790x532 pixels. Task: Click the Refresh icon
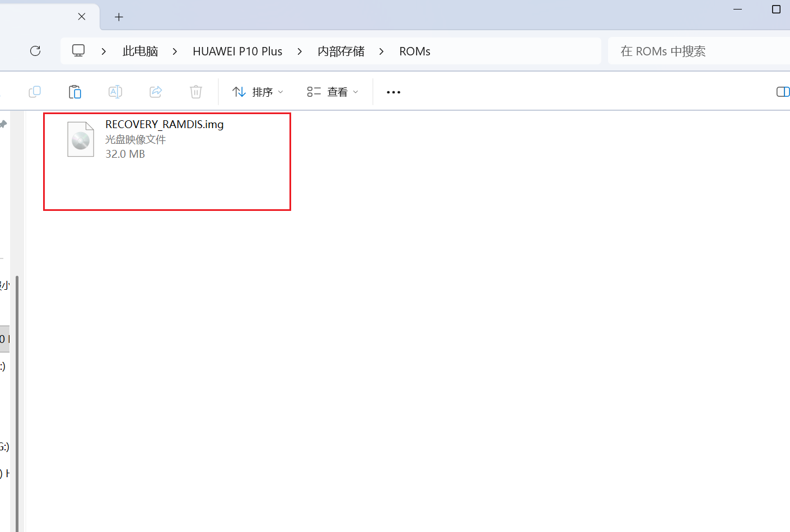(35, 51)
